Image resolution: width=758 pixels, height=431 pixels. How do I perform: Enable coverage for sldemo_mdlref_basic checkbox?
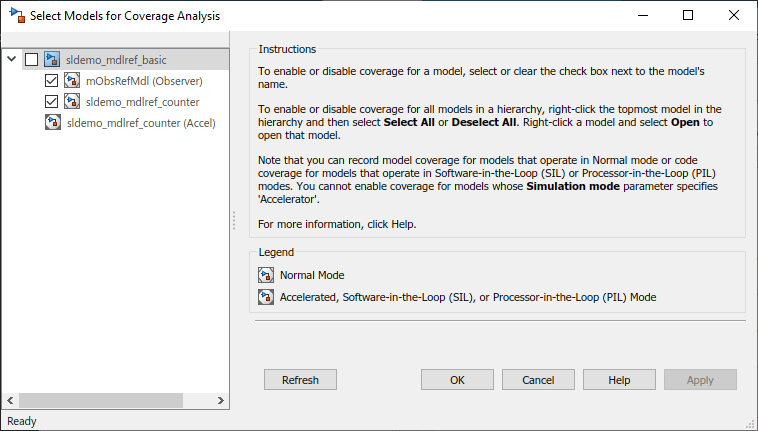[31, 59]
